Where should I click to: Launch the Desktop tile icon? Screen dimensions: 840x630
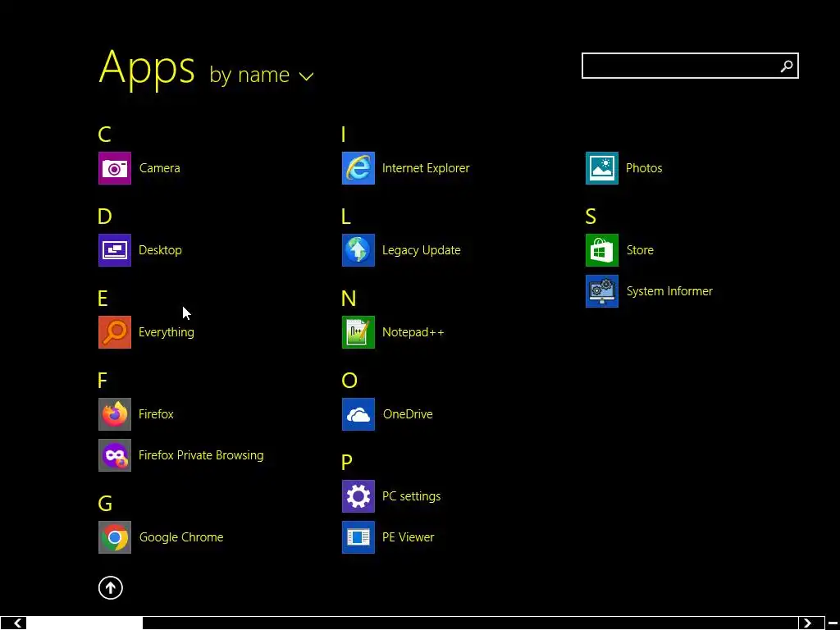(115, 250)
